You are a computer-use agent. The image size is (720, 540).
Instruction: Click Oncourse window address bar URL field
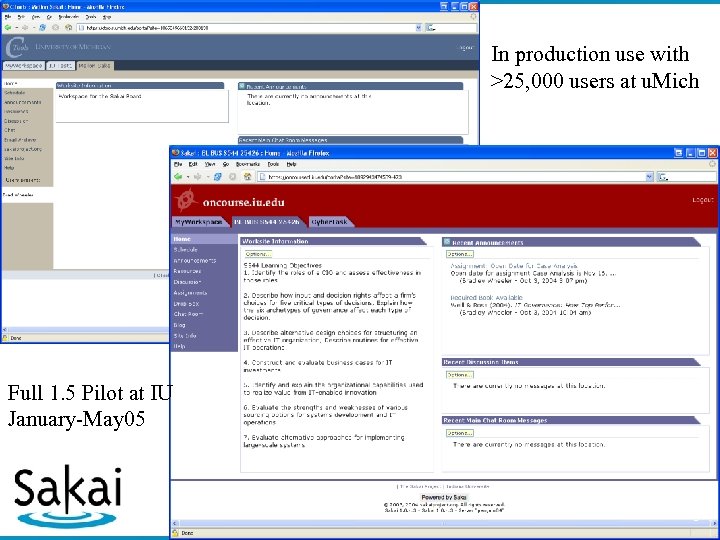(455, 177)
